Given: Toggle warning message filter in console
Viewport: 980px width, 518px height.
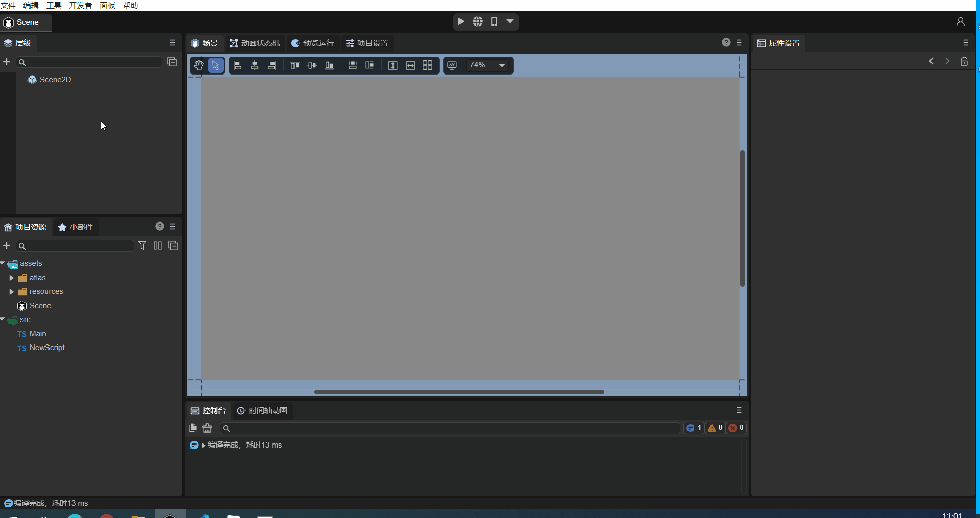Looking at the screenshot, I should [x=715, y=428].
